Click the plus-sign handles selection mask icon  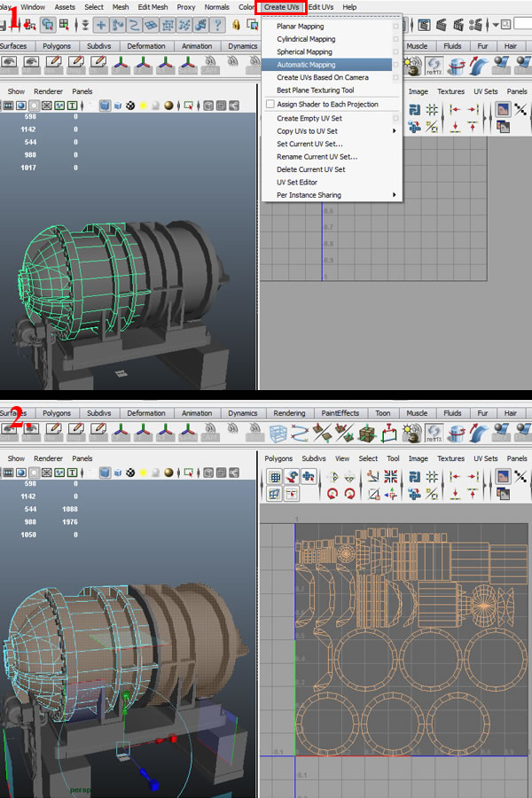click(101, 25)
